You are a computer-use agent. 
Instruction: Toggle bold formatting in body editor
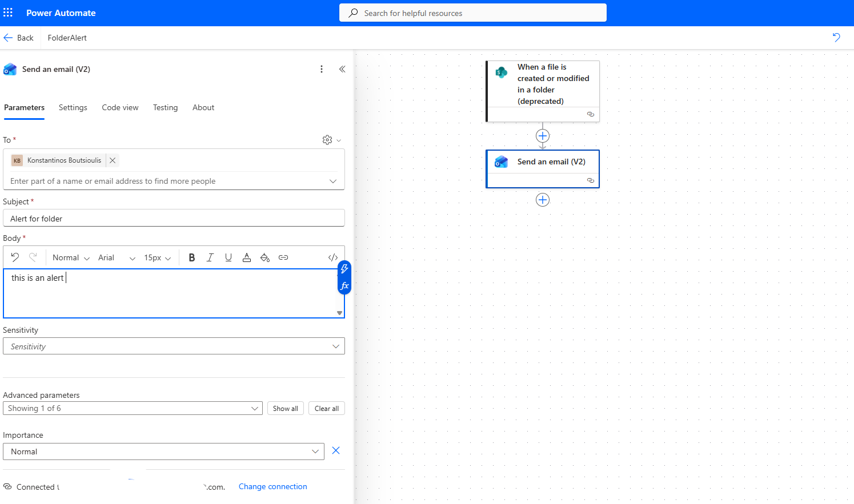click(x=192, y=257)
